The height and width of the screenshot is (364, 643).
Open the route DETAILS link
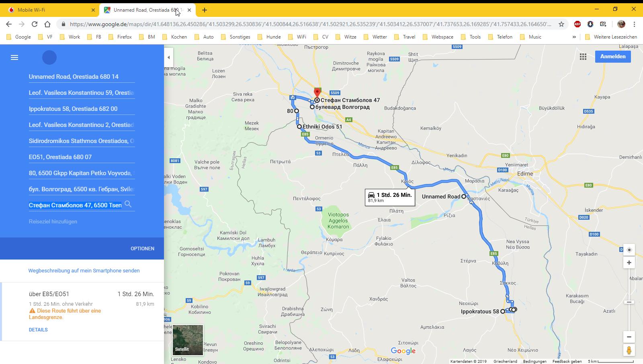point(38,330)
